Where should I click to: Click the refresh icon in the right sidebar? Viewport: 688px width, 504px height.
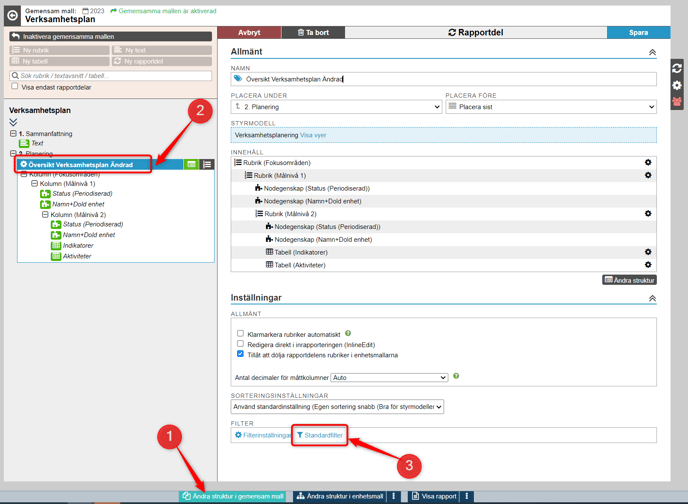coord(677,68)
